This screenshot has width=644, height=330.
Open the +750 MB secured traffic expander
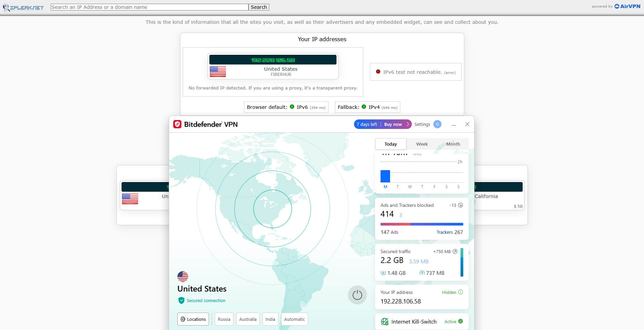click(x=455, y=251)
